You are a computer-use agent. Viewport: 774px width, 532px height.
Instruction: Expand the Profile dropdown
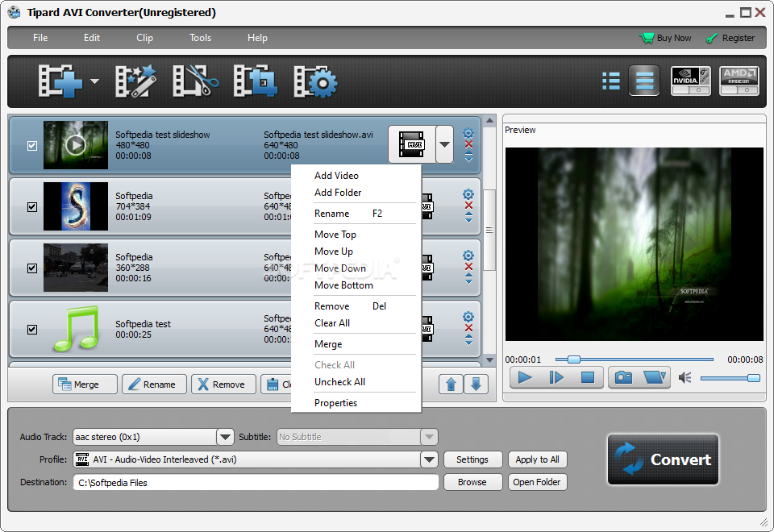429,459
